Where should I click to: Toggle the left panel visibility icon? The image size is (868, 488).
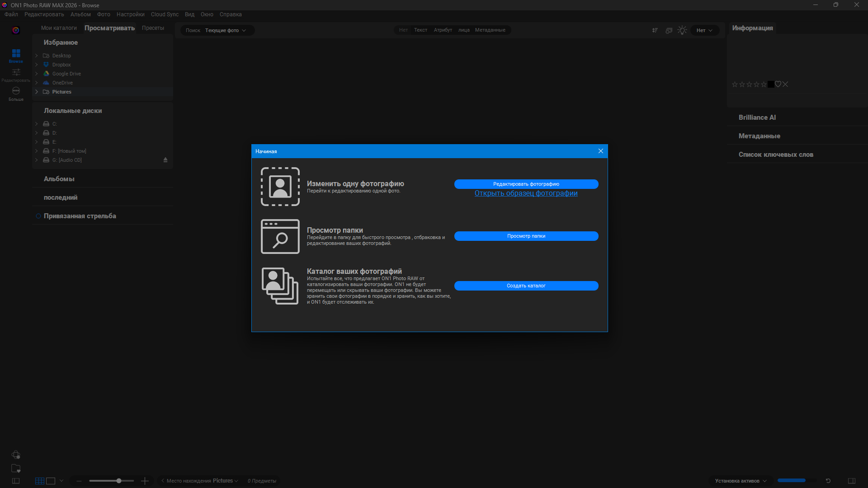(x=16, y=481)
